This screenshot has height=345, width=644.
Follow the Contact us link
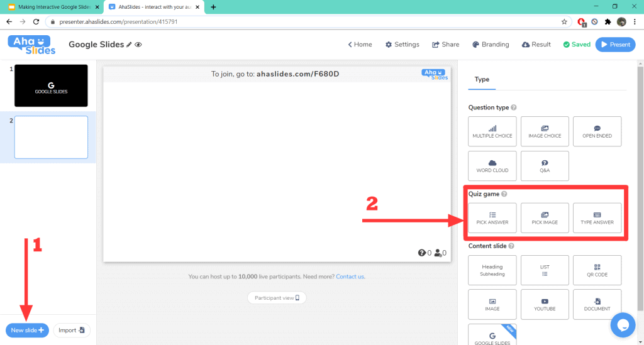[x=350, y=277]
